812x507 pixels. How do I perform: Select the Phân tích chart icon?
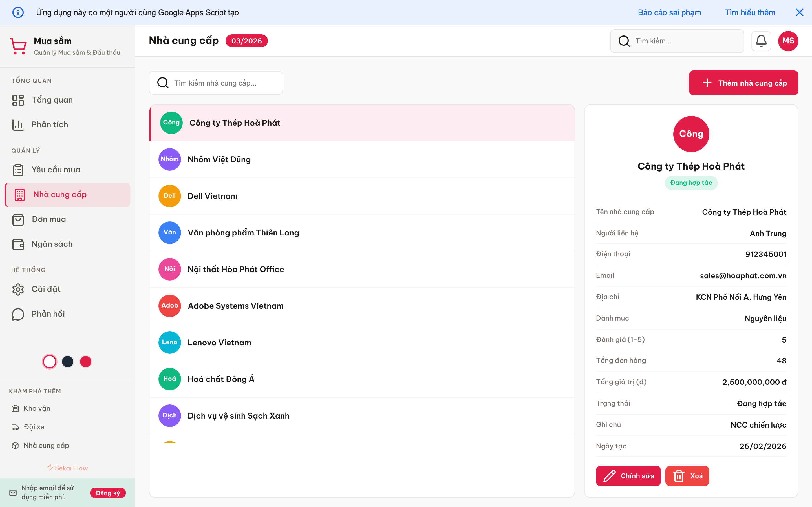pyautogui.click(x=18, y=124)
